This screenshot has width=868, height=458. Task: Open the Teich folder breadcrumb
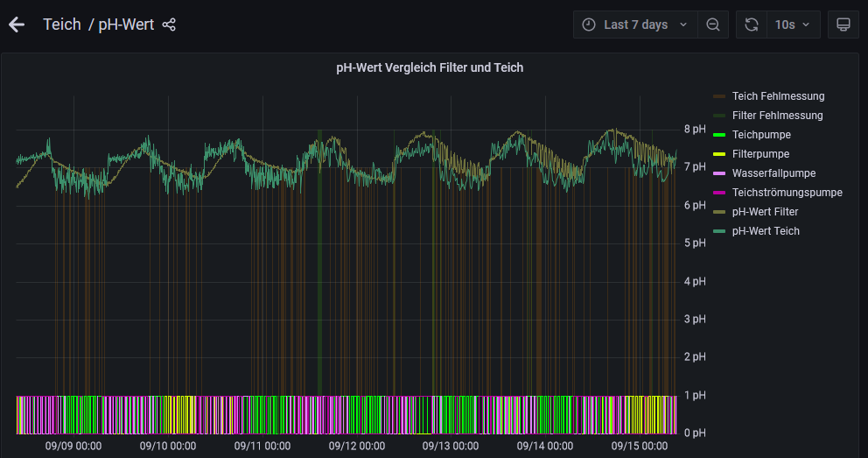pyautogui.click(x=61, y=25)
